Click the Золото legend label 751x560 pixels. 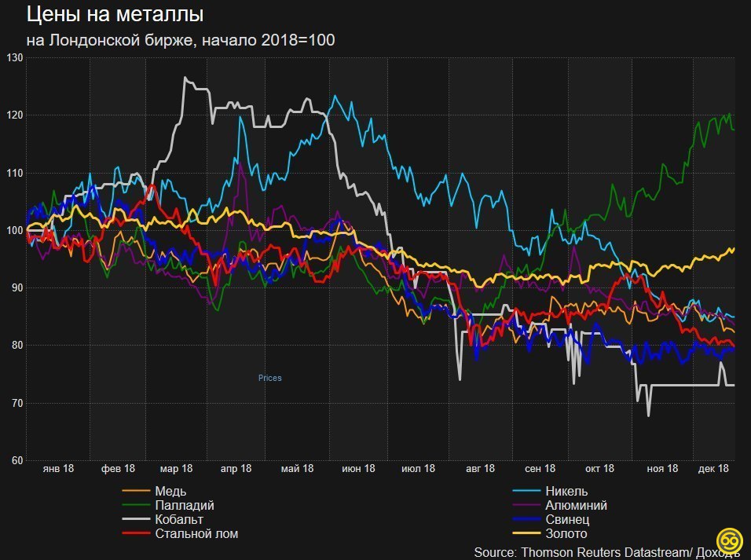click(x=566, y=533)
